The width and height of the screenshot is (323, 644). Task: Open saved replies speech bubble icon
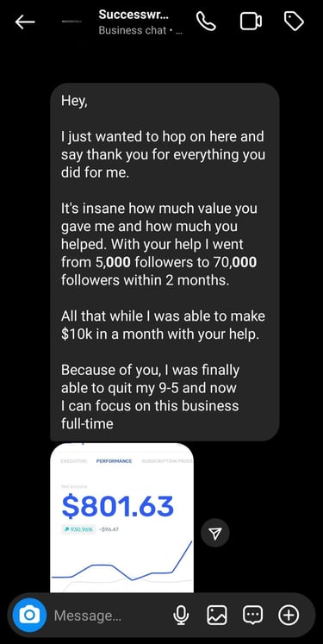pyautogui.click(x=253, y=615)
